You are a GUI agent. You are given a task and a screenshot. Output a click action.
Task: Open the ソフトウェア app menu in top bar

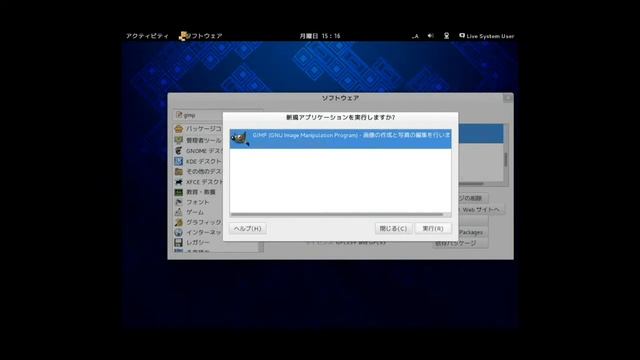[201, 36]
